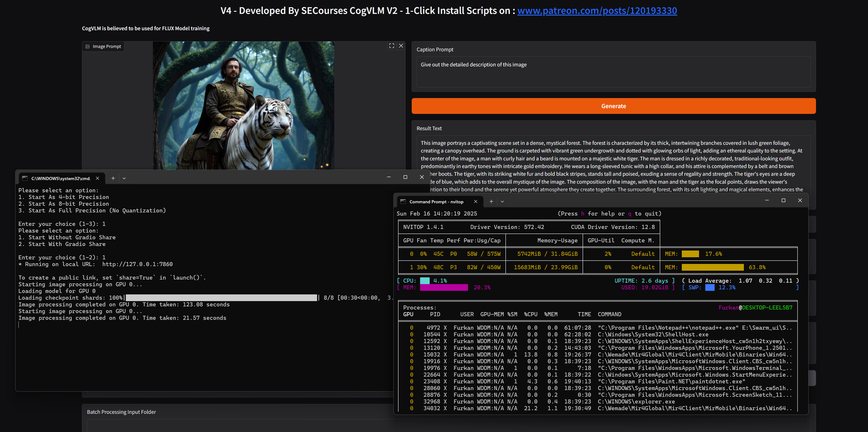This screenshot has height=432, width=868.
Task: Close the Command Prompt - nvitop tab
Action: click(475, 202)
